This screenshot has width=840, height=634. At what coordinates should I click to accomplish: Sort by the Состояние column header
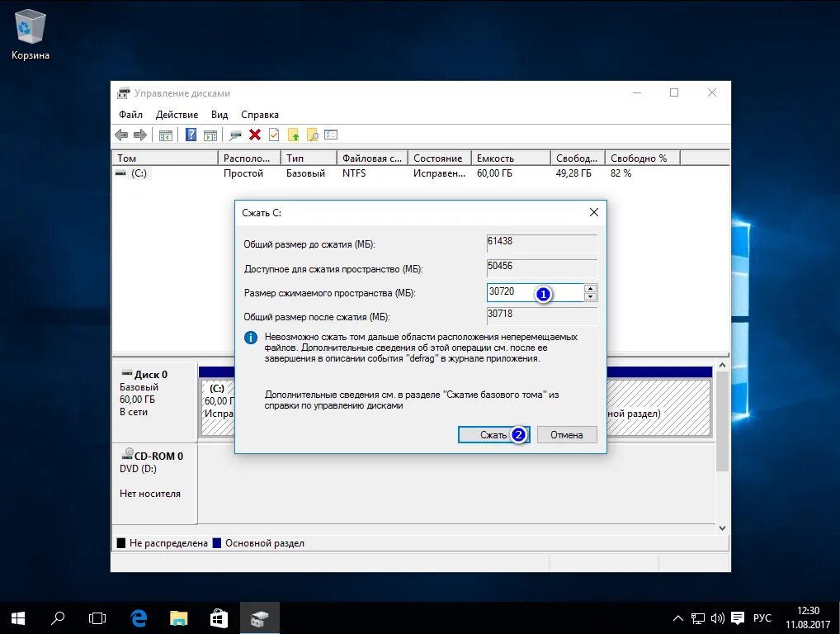coord(439,158)
